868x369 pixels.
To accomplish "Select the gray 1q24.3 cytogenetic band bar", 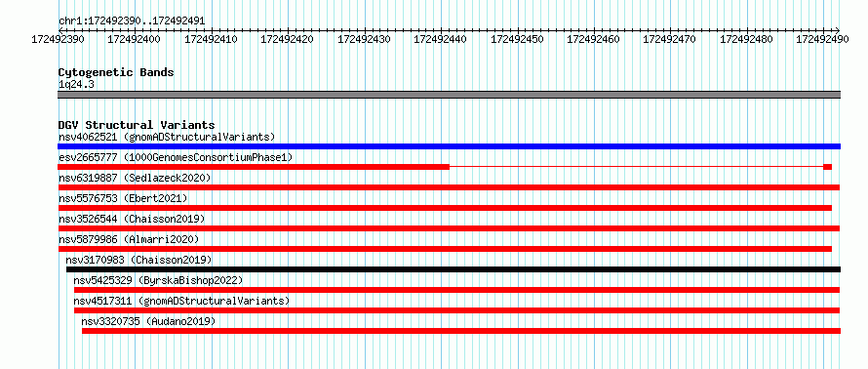I will (x=449, y=95).
